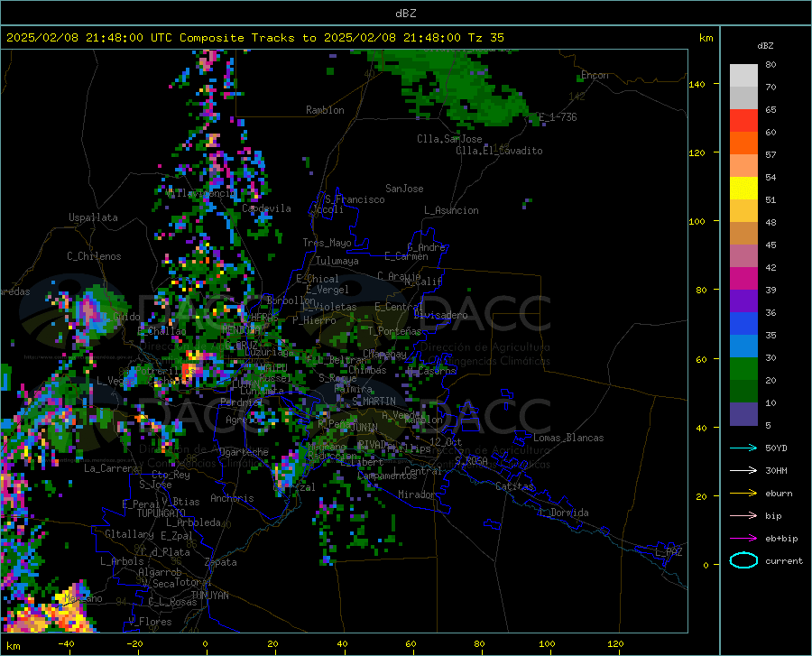Click the '54' legend value
Image resolution: width=812 pixels, height=656 pixels.
tap(771, 178)
